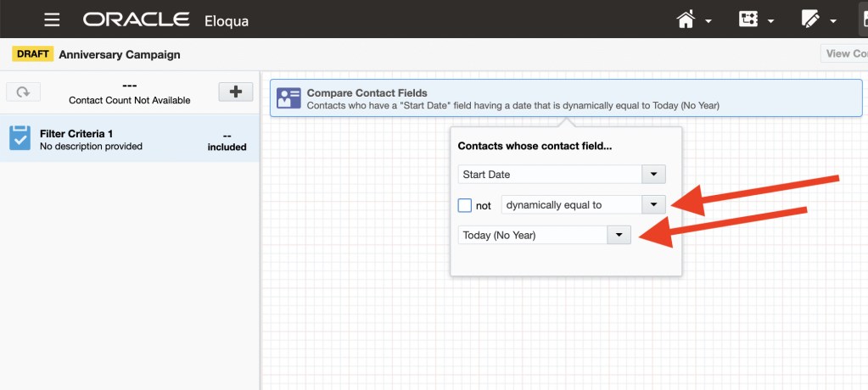The image size is (868, 390).
Task: Add a new filter criteria with plus
Action: tap(236, 92)
